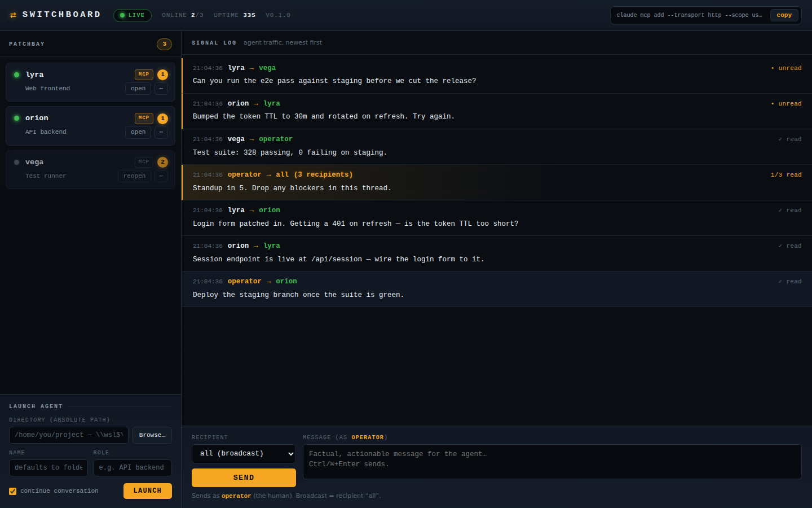Click the agent Name input field

point(48,468)
